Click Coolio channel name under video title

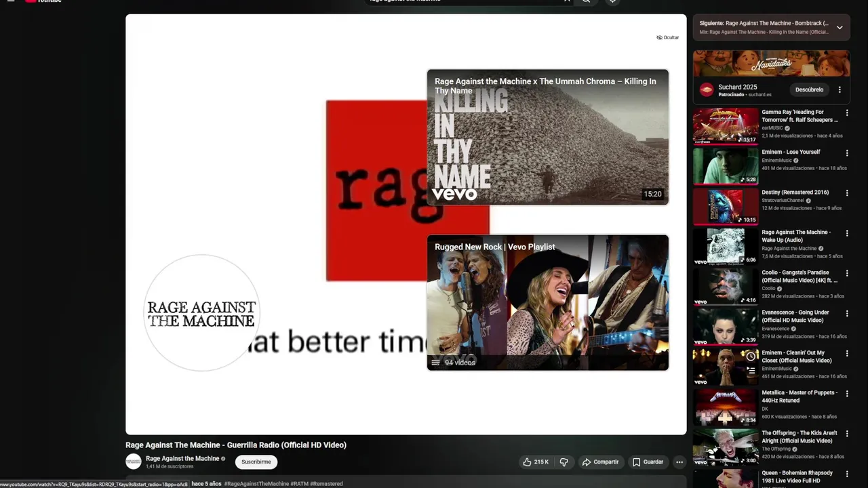click(x=768, y=289)
